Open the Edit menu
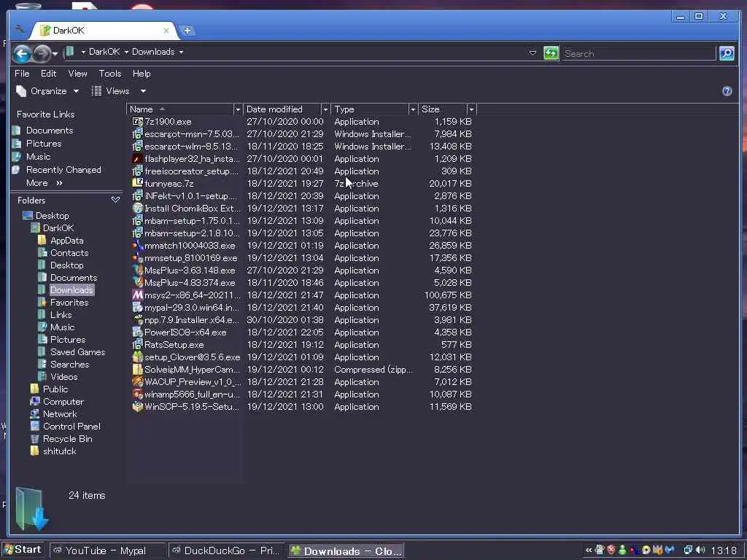The height and width of the screenshot is (560, 747). (x=49, y=74)
